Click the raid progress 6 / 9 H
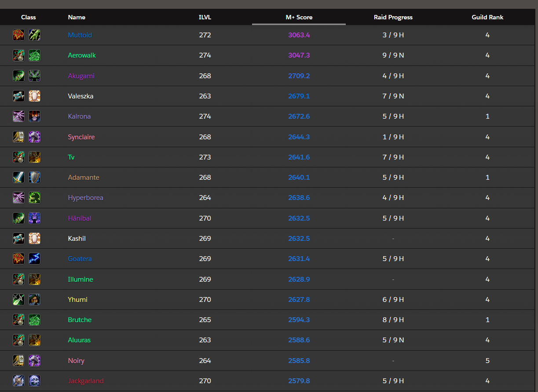 393,300
